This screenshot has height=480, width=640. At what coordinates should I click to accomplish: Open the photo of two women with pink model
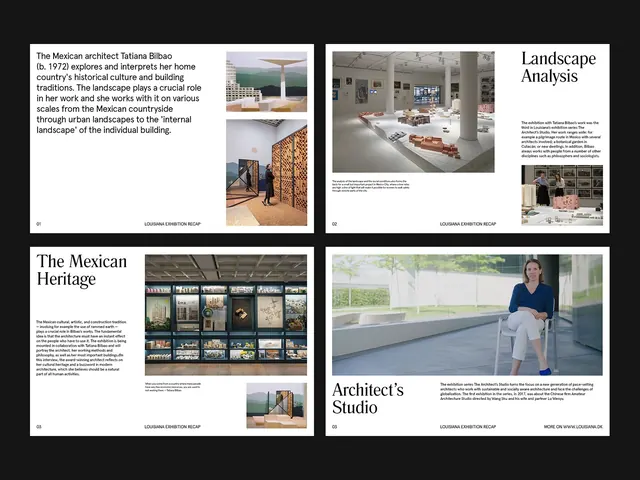click(562, 195)
